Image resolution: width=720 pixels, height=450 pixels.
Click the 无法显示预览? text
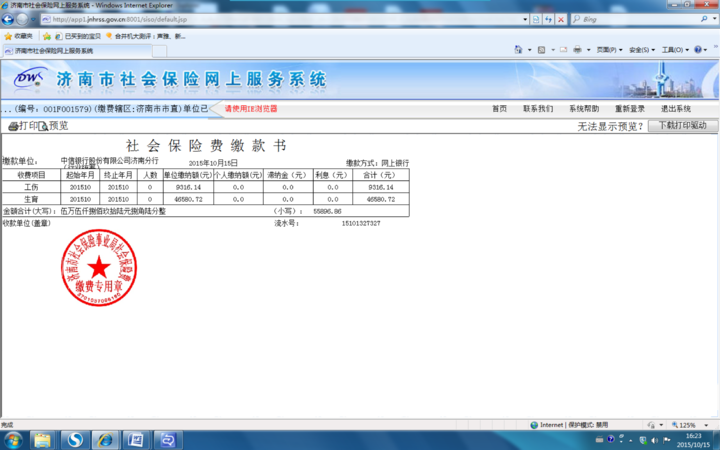610,126
